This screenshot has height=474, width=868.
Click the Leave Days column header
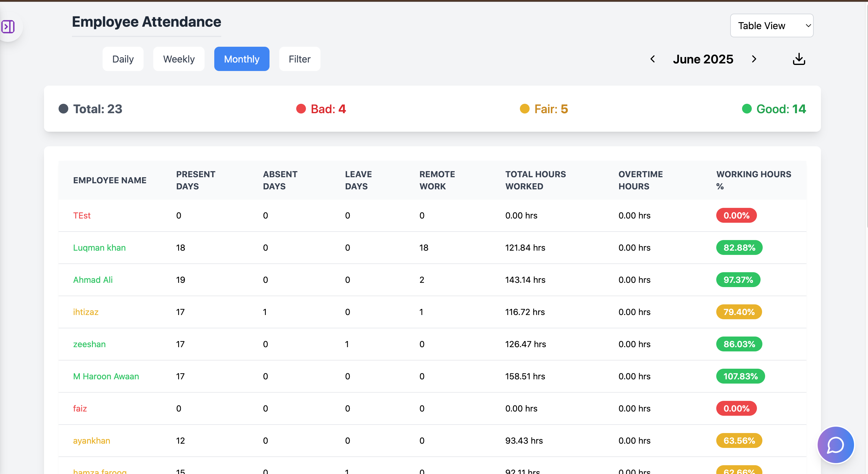pyautogui.click(x=358, y=180)
